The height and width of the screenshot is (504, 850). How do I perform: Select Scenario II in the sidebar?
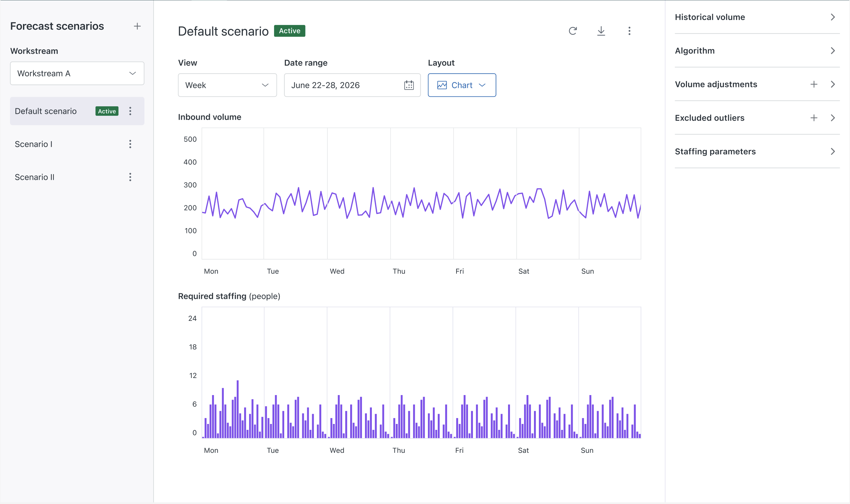(35, 177)
